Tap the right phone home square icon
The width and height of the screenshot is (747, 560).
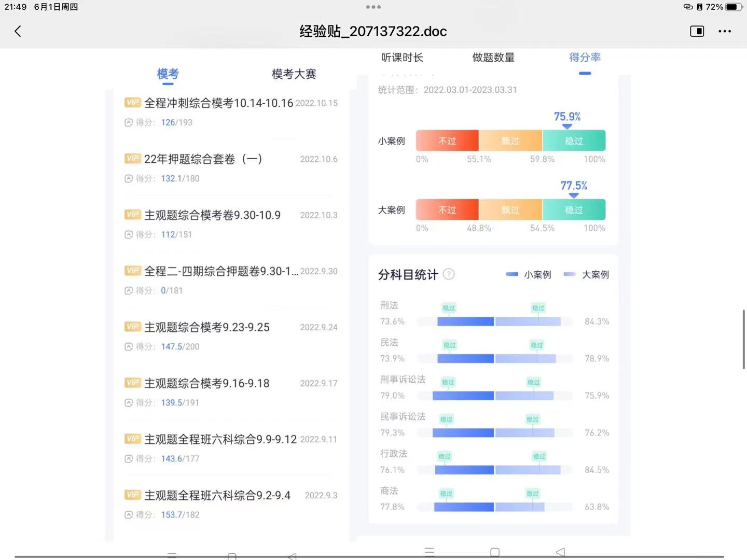pyautogui.click(x=495, y=552)
